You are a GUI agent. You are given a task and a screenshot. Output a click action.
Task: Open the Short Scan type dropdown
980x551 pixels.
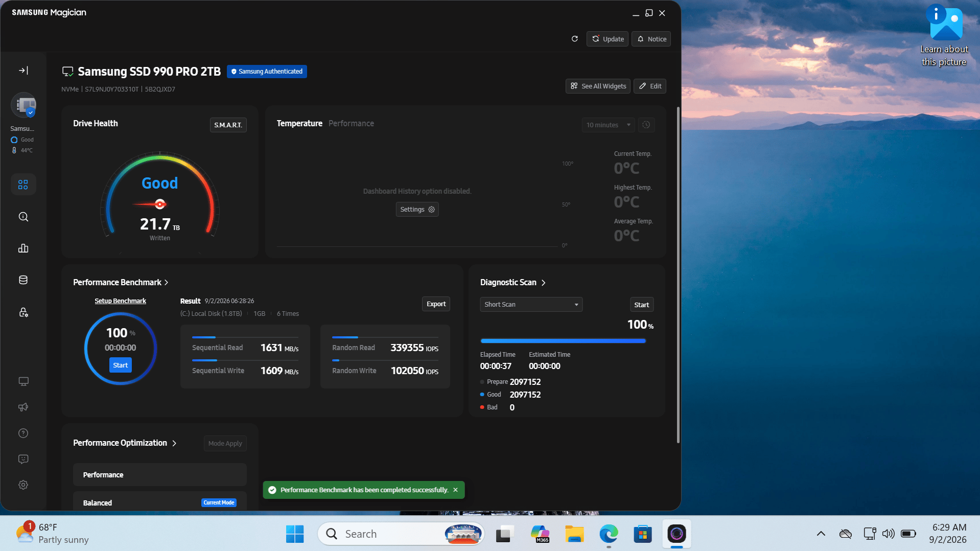[x=531, y=305]
